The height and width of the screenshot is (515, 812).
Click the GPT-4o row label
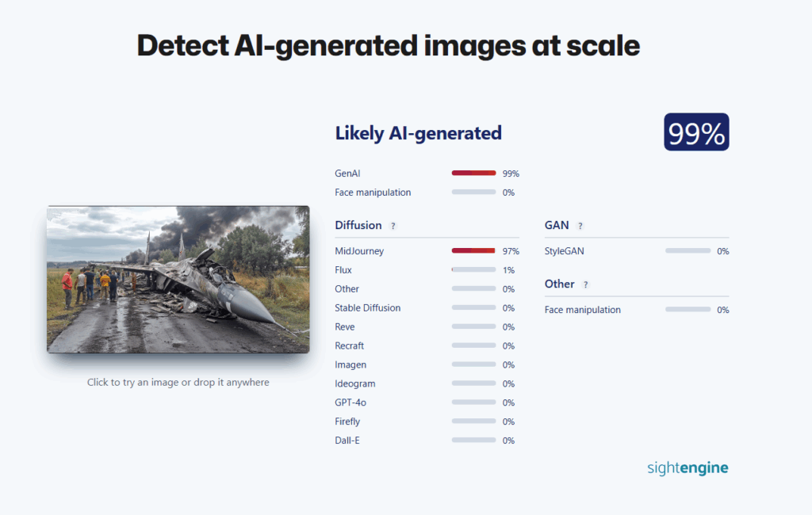coord(350,402)
